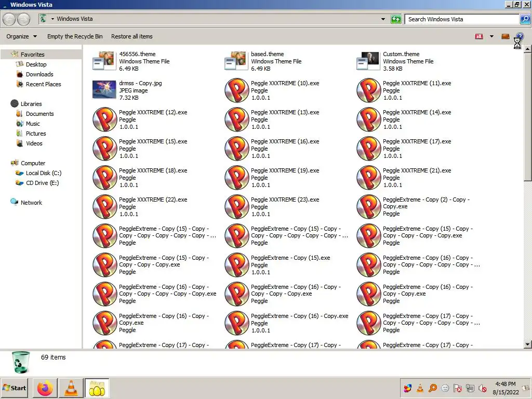
Task: Select PeggleExtreme - Copy (2) - Copy - Copy.exe
Action: tap(426, 203)
